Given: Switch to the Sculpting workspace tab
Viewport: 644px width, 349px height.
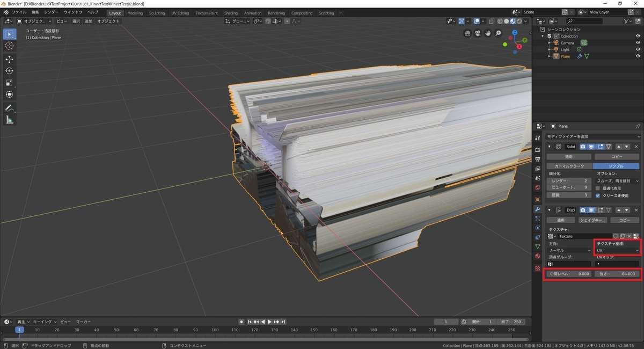Looking at the screenshot, I should [157, 13].
